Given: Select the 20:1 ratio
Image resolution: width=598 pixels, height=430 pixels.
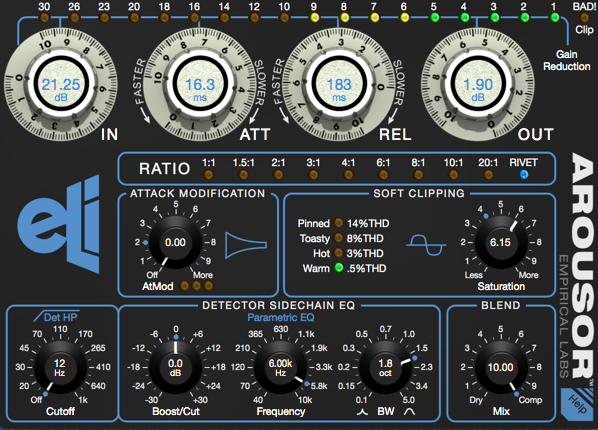Looking at the screenshot, I should (488, 175).
